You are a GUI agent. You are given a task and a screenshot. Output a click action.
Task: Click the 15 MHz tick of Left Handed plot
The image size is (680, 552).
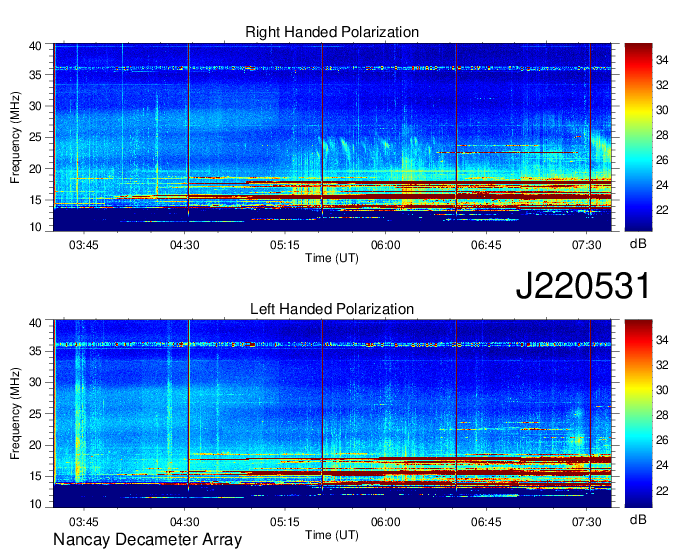point(35,477)
